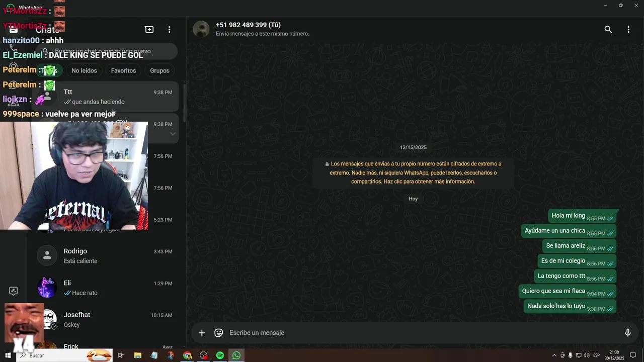Select the Grupos filter tab
Viewport: 644px width, 362px height.
159,71
